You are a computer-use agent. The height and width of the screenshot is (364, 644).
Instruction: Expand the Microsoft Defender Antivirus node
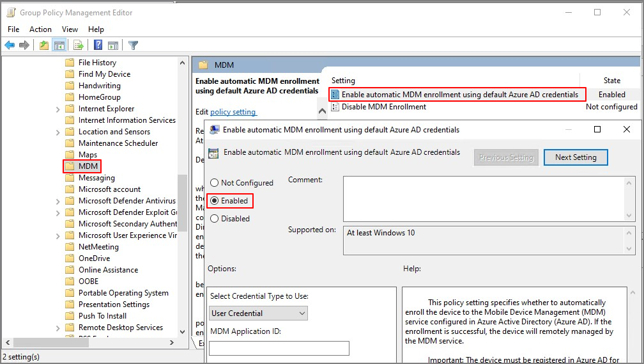coord(58,201)
